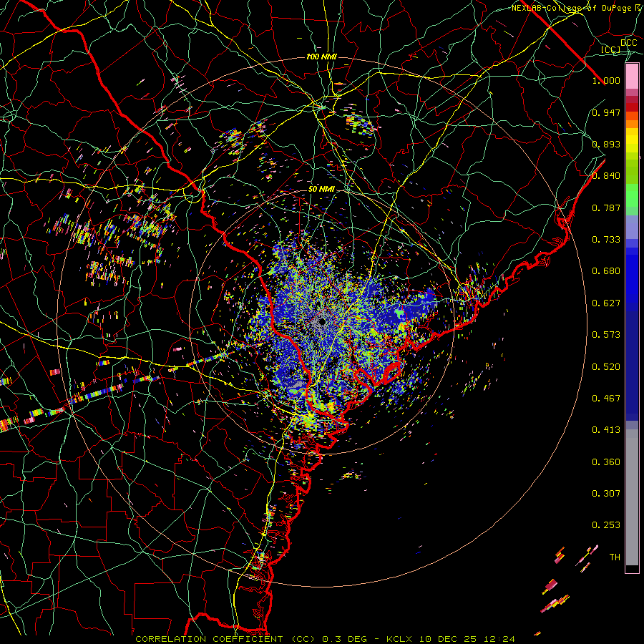Click the 0.947 scale value
Screen dimensions: 644x644
point(606,112)
